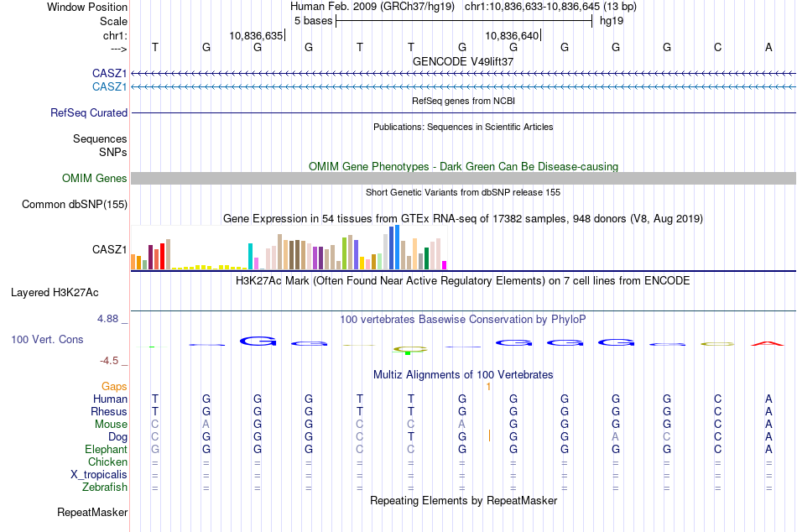The width and height of the screenshot is (797, 532).
Task: Click the magenta bar in the GTEx chart
Action: pyautogui.click(x=445, y=265)
